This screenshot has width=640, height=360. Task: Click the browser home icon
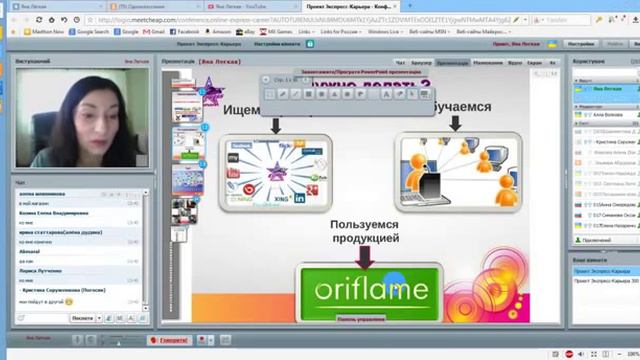point(52,20)
